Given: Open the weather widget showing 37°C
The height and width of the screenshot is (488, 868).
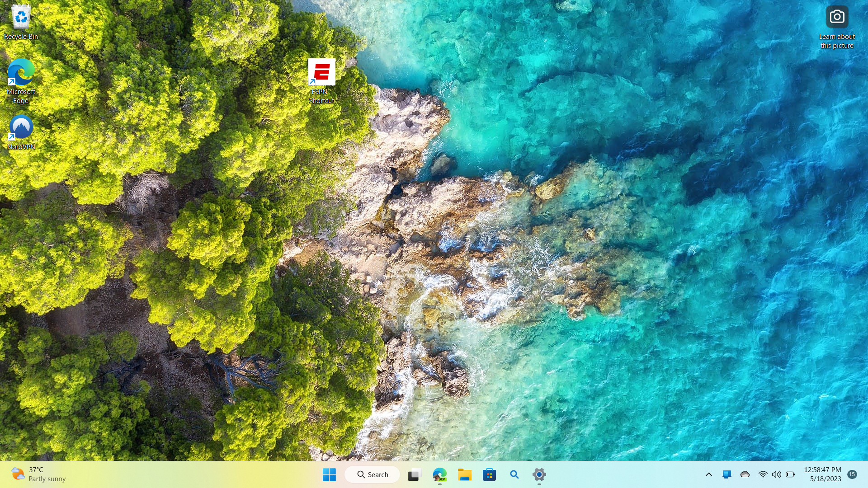Looking at the screenshot, I should tap(39, 474).
